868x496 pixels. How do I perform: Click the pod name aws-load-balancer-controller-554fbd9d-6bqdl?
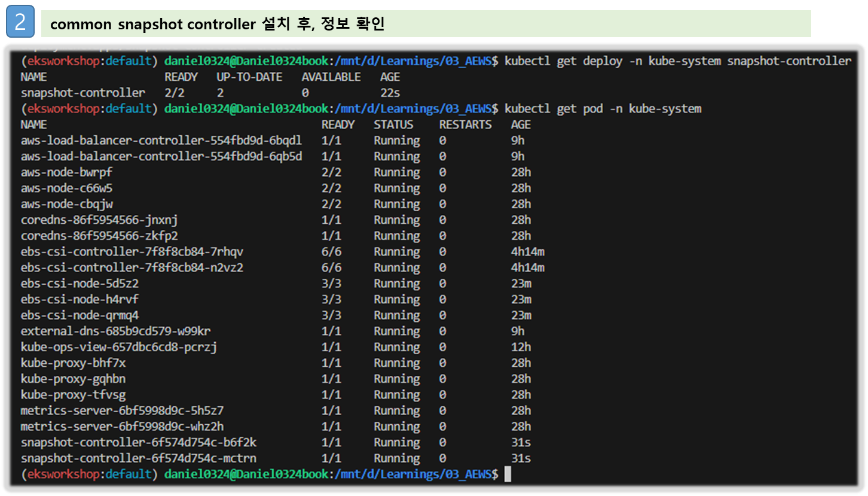161,141
